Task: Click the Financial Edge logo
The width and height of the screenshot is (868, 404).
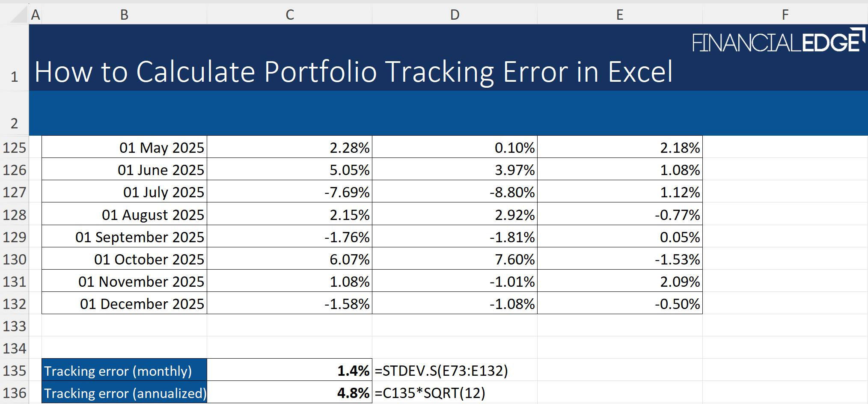Action: point(778,42)
